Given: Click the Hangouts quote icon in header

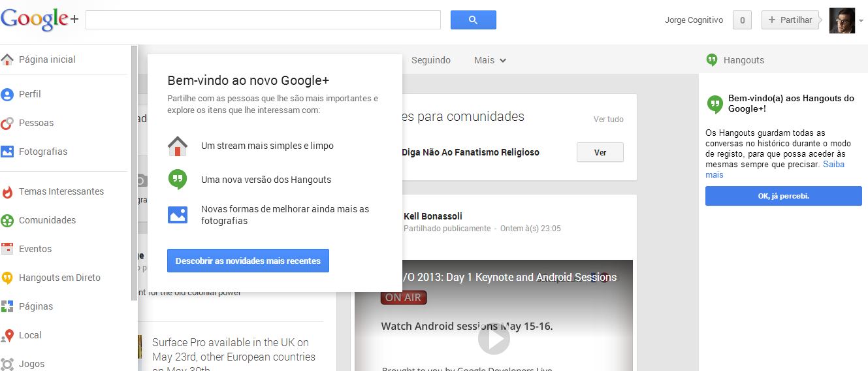Looking at the screenshot, I should click(x=712, y=60).
